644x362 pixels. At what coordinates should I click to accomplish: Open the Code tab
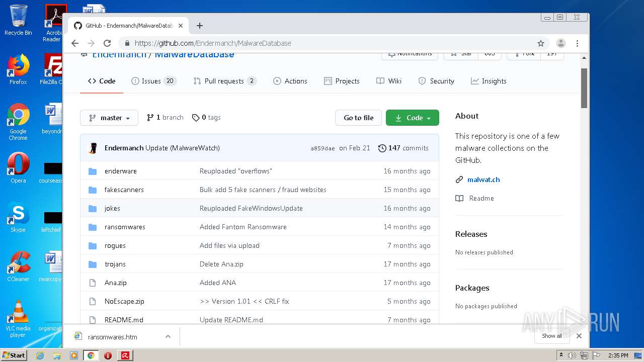point(102,81)
